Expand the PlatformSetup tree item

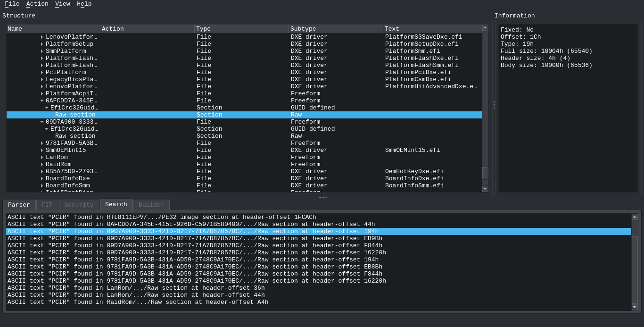[x=42, y=44]
